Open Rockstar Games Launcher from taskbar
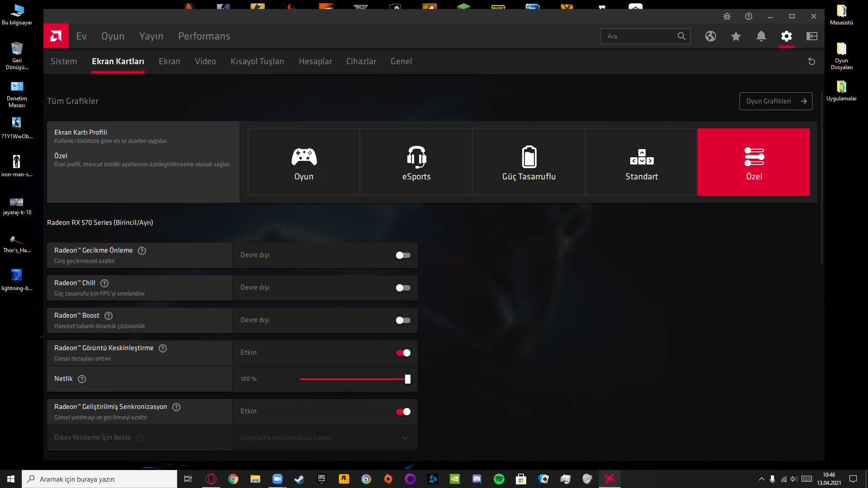Image resolution: width=868 pixels, height=488 pixels. [x=344, y=479]
